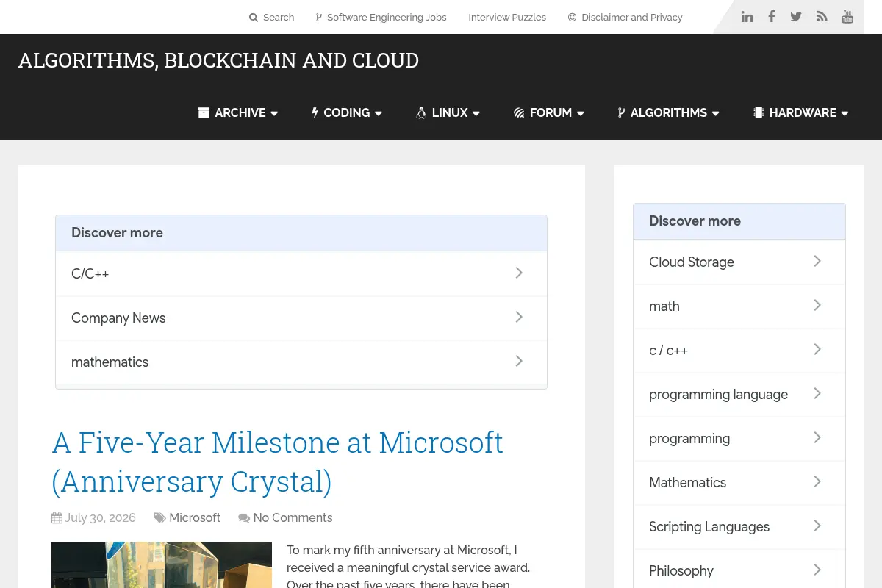This screenshot has height=588, width=882.
Task: Open the CODING menu
Action: (x=347, y=112)
